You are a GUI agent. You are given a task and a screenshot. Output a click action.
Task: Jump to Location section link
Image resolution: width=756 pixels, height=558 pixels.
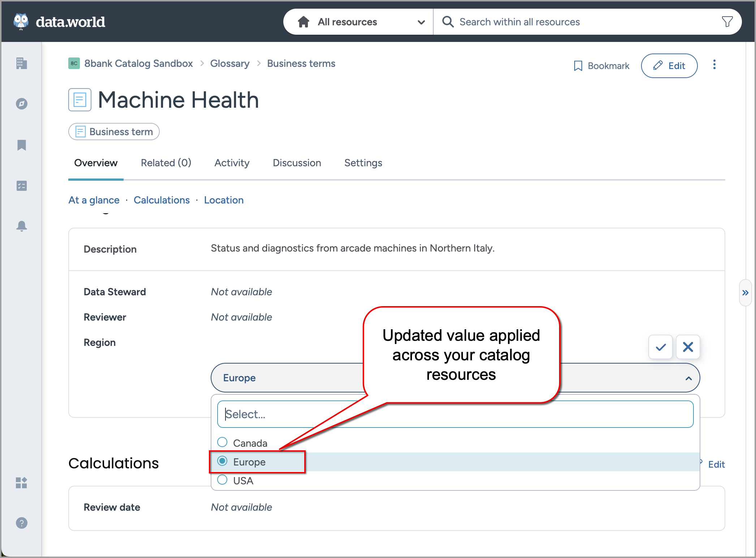point(224,200)
